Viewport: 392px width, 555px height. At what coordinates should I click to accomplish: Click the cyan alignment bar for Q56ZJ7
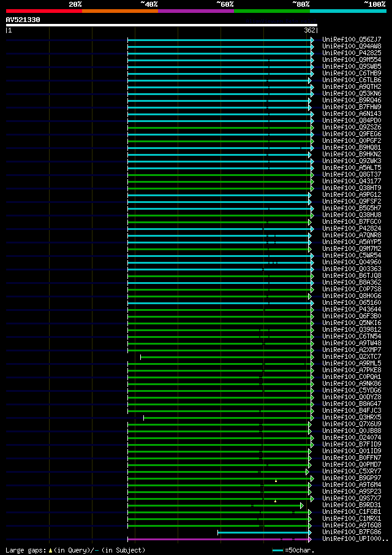[x=219, y=40]
